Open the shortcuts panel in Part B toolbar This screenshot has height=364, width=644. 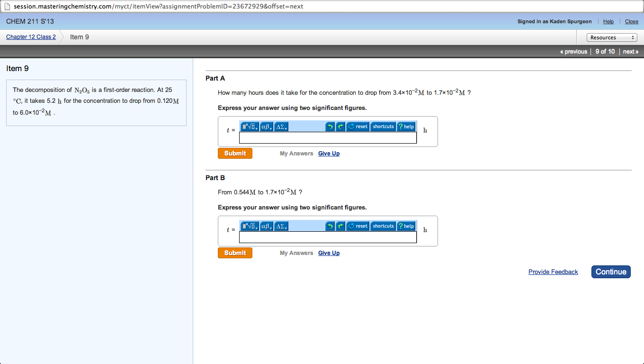(383, 226)
